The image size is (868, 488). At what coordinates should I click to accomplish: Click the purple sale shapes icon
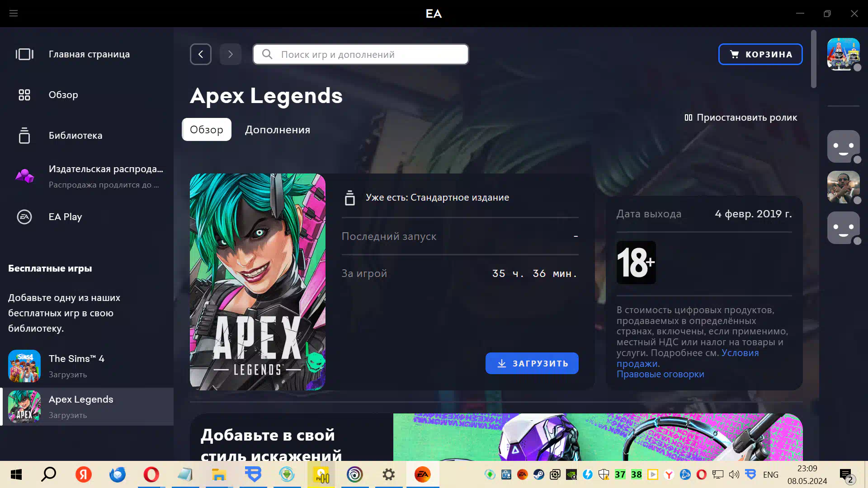(x=24, y=176)
